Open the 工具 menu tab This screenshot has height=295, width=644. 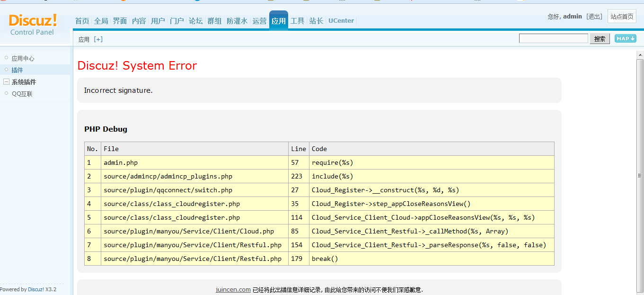(297, 21)
